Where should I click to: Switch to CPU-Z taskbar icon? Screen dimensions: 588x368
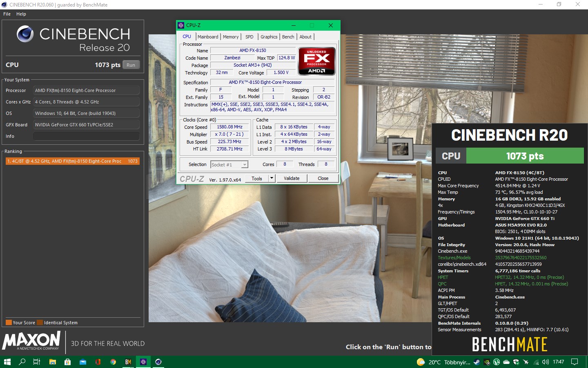[143, 362]
